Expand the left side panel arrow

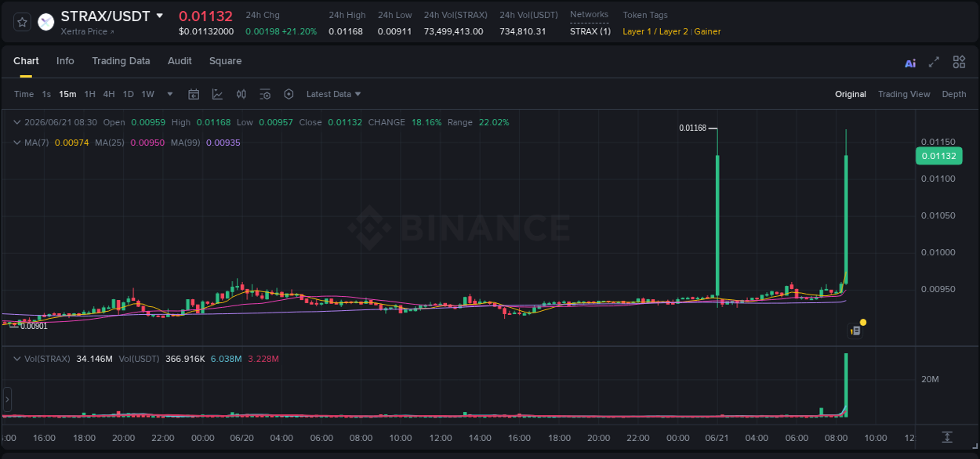[x=7, y=399]
